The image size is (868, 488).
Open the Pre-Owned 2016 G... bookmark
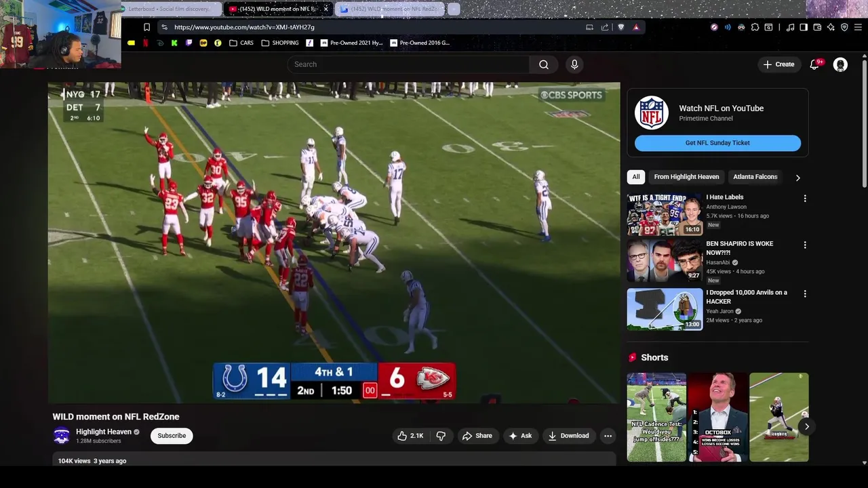[x=420, y=43]
